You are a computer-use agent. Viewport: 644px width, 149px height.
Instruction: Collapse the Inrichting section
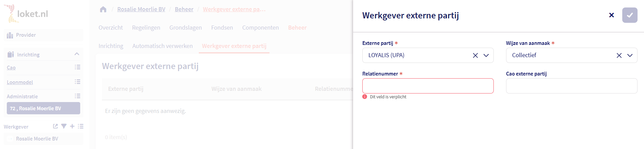point(77,54)
